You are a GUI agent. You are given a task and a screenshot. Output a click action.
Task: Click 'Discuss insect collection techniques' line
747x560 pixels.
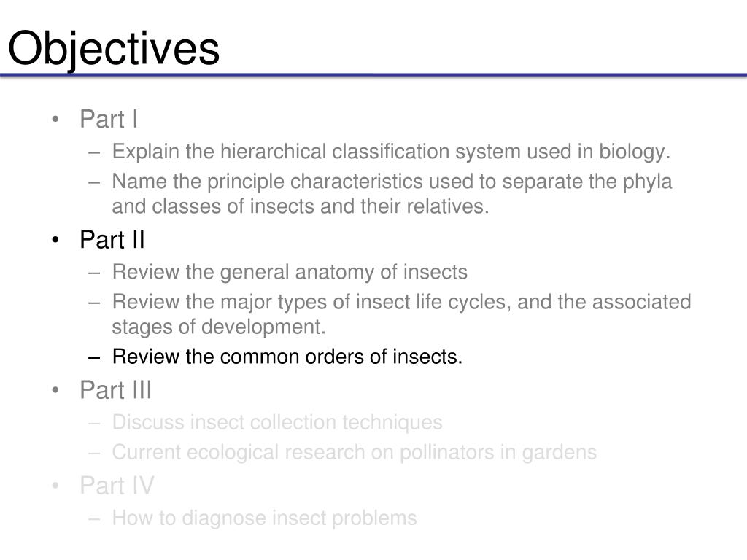(277, 423)
